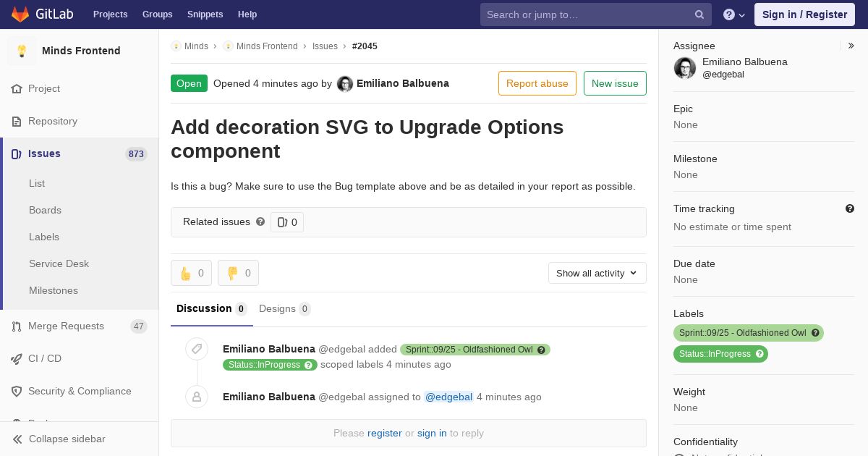Click help icon on sidebar Status::InProgress label
Screen dimensions: 868x456
759,354
